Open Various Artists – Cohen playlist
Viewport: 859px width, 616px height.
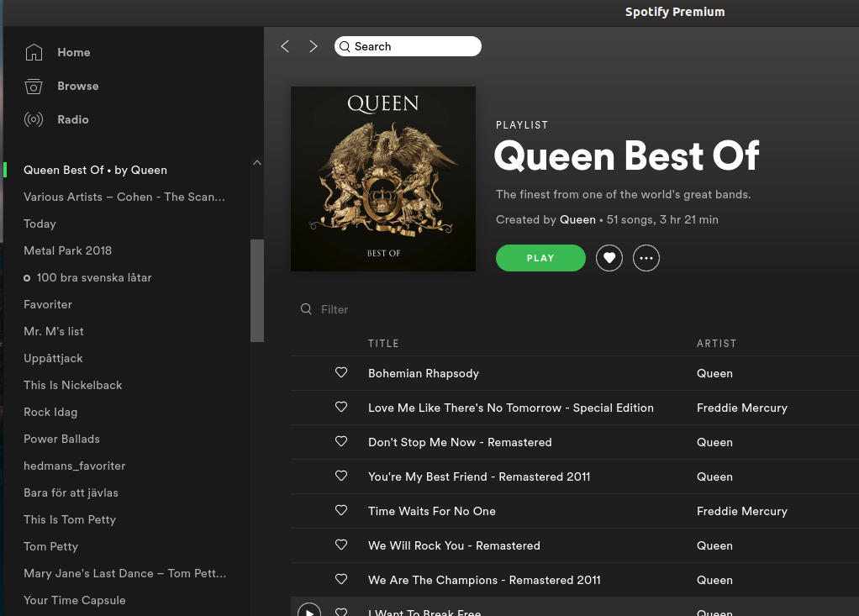[x=124, y=197]
